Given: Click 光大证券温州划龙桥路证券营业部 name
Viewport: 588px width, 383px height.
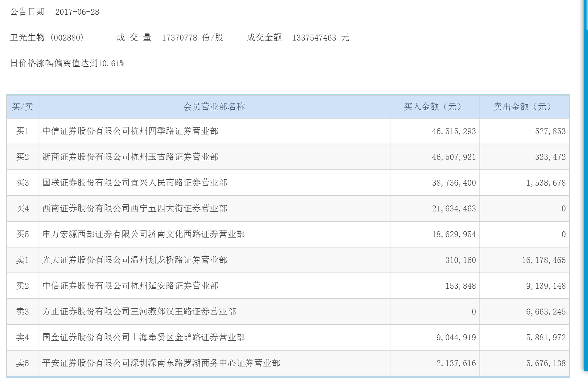Looking at the screenshot, I should click(135, 260).
